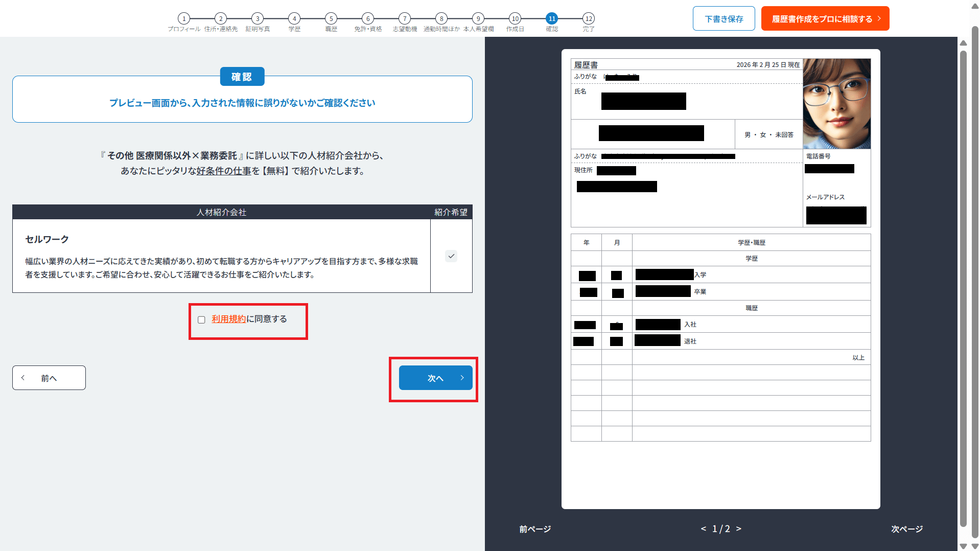Click the preview panel vertical scrollbar
The height and width of the screenshot is (551, 980).
pos(963,286)
